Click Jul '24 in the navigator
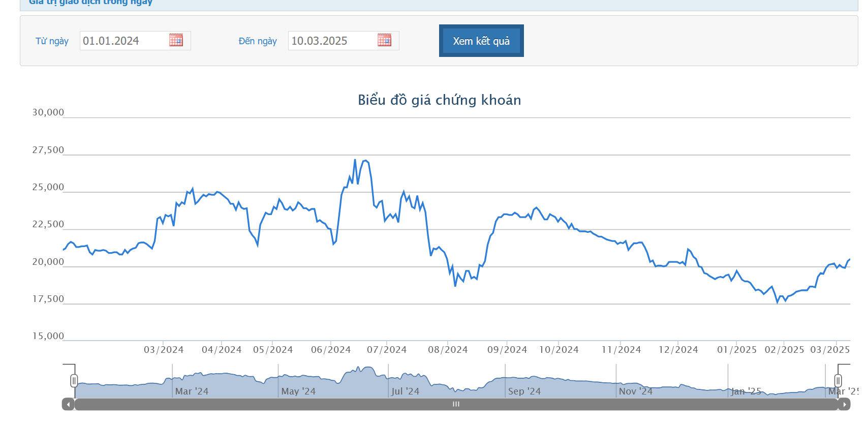 click(x=405, y=391)
